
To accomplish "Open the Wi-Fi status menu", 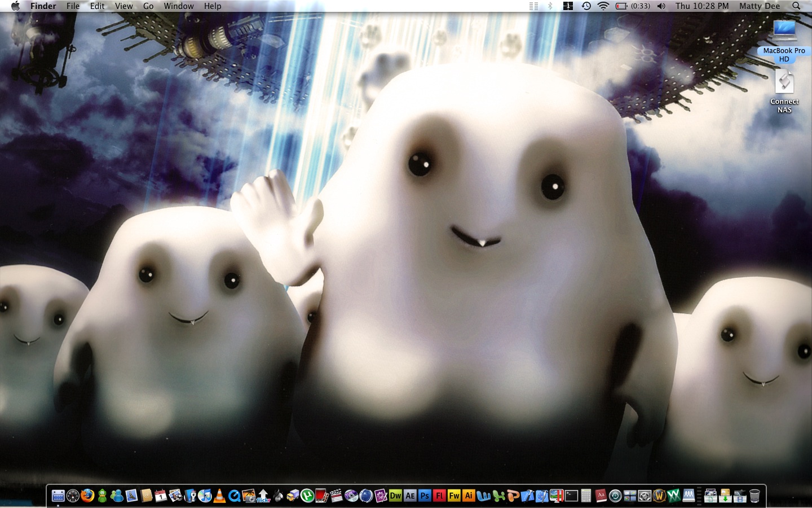I will click(603, 6).
